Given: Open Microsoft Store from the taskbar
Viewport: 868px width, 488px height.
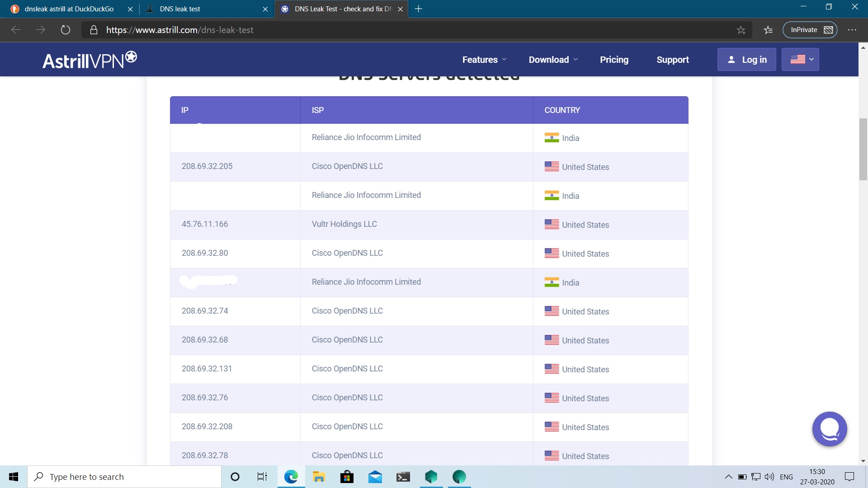Looking at the screenshot, I should tap(347, 477).
